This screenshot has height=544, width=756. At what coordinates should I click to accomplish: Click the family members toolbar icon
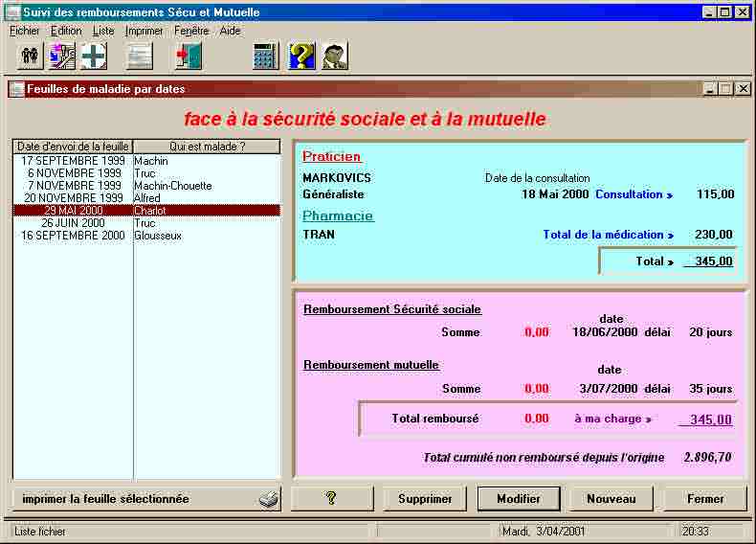(30, 56)
